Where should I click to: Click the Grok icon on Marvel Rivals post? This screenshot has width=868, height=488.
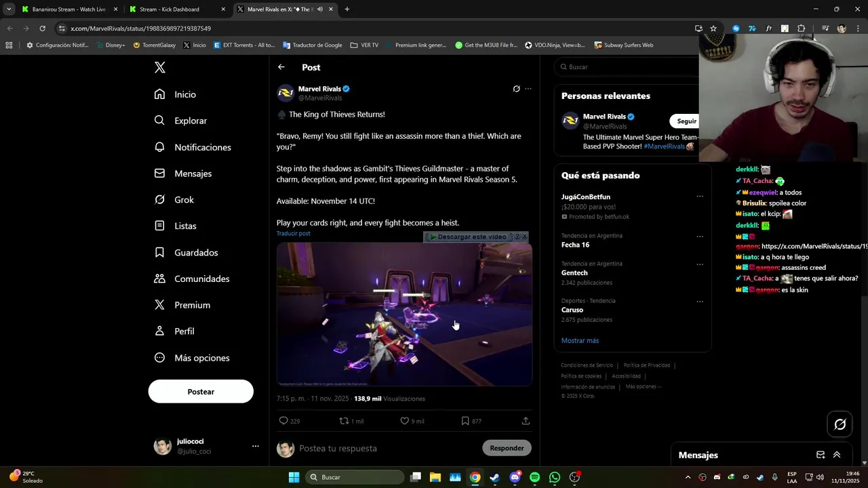coord(516,89)
